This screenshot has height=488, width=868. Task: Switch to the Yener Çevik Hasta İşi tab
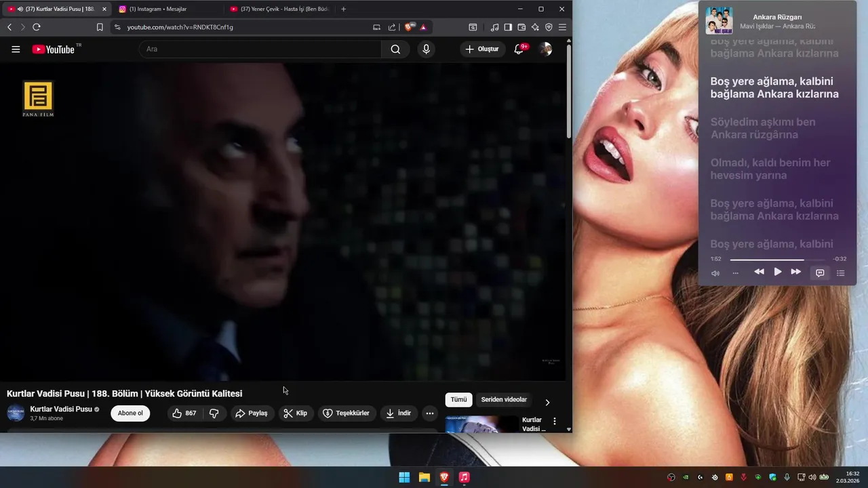tap(281, 9)
